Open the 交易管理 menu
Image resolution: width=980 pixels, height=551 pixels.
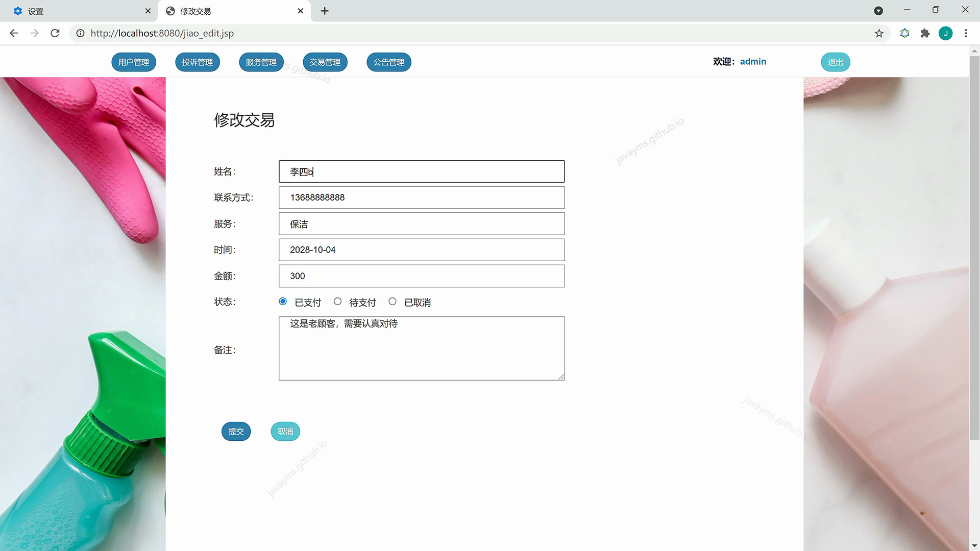[x=325, y=62]
